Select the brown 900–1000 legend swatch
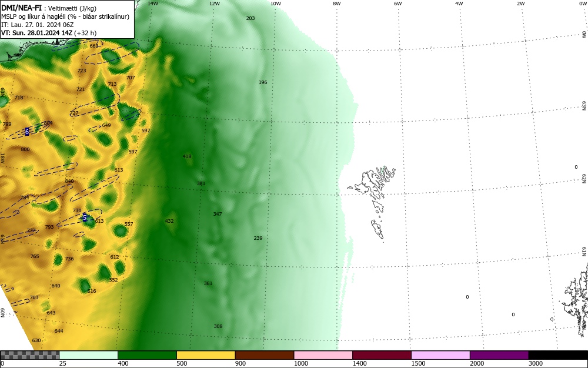The width and height of the screenshot is (588, 368). [265, 355]
